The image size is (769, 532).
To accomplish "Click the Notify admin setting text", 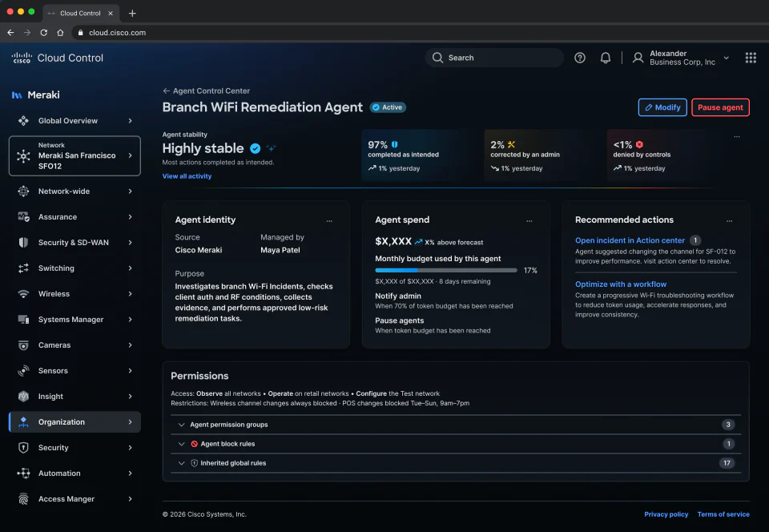I will coord(398,296).
